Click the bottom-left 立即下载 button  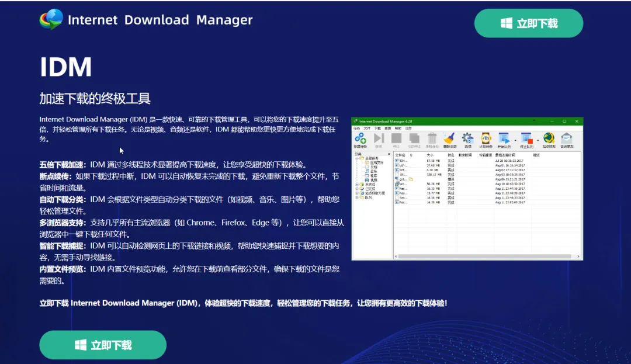tap(103, 345)
